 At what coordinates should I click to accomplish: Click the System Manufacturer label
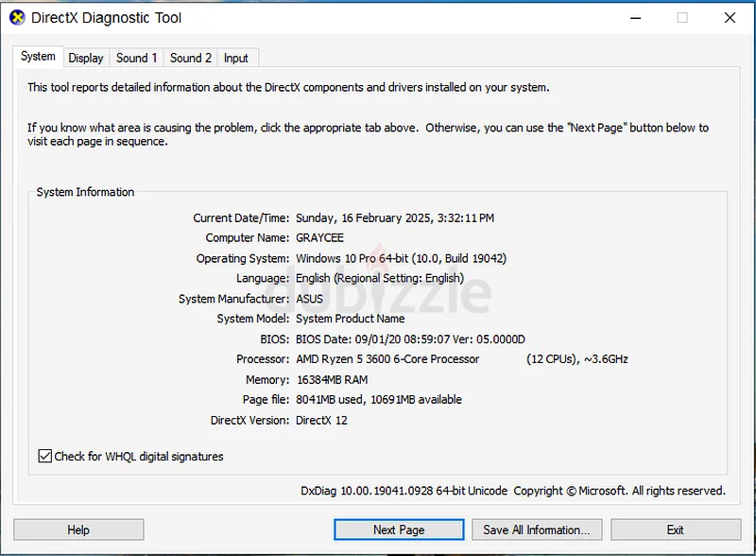click(x=233, y=299)
